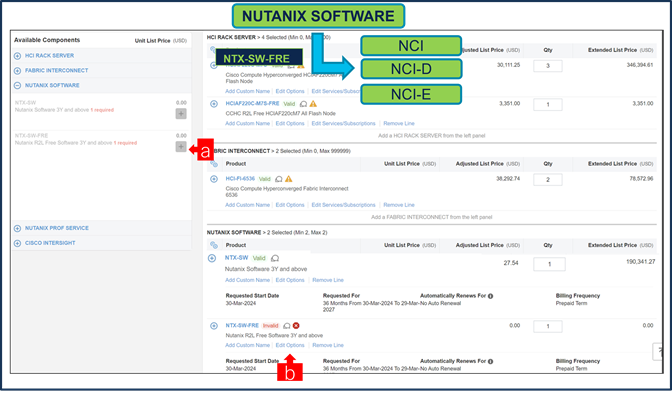Screen dimensions: 672x395
Task: Edit Options for HCIAF220C-M7S-FRE
Action: pos(290,124)
